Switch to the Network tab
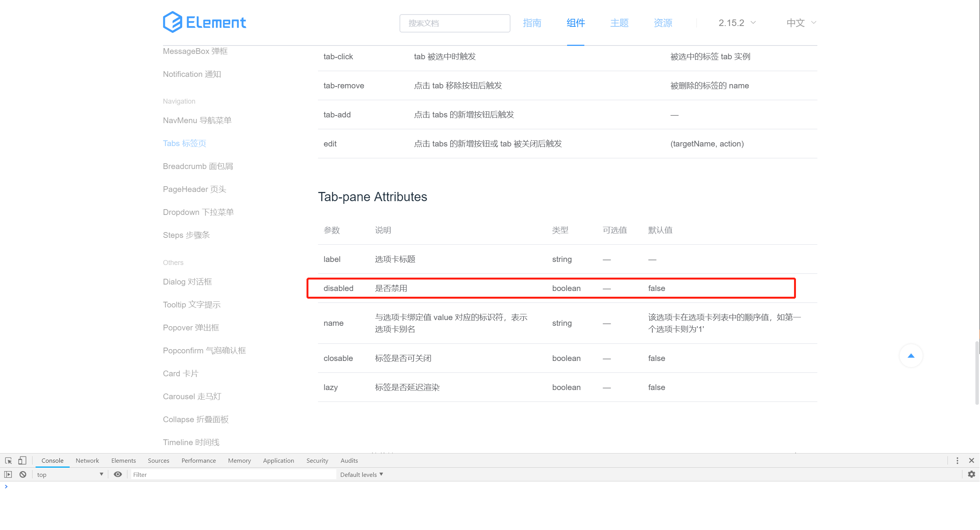This screenshot has width=980, height=530. 87,460
